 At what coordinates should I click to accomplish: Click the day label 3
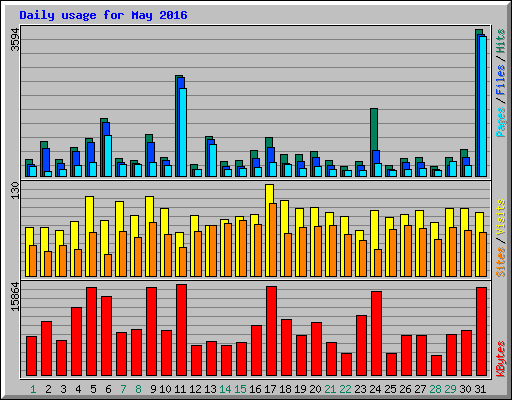[63, 389]
